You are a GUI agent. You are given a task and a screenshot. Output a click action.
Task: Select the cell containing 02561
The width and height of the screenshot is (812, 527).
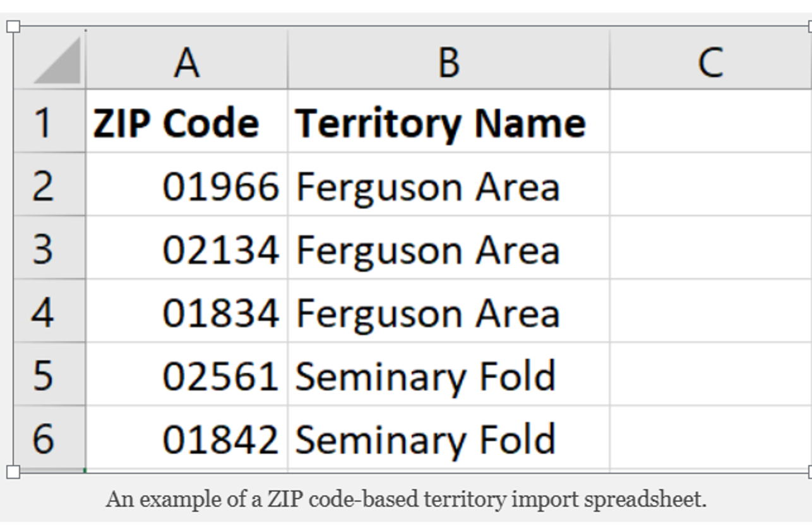coord(188,376)
